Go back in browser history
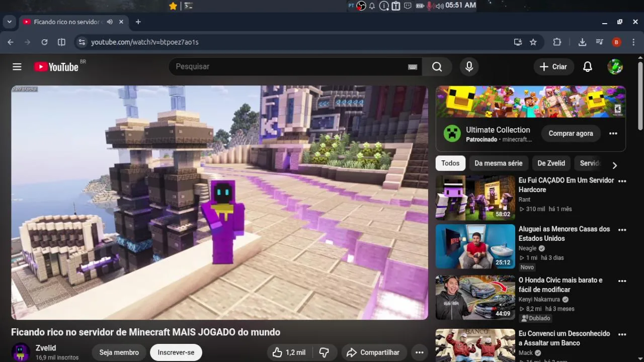The width and height of the screenshot is (644, 362). pos(11,42)
